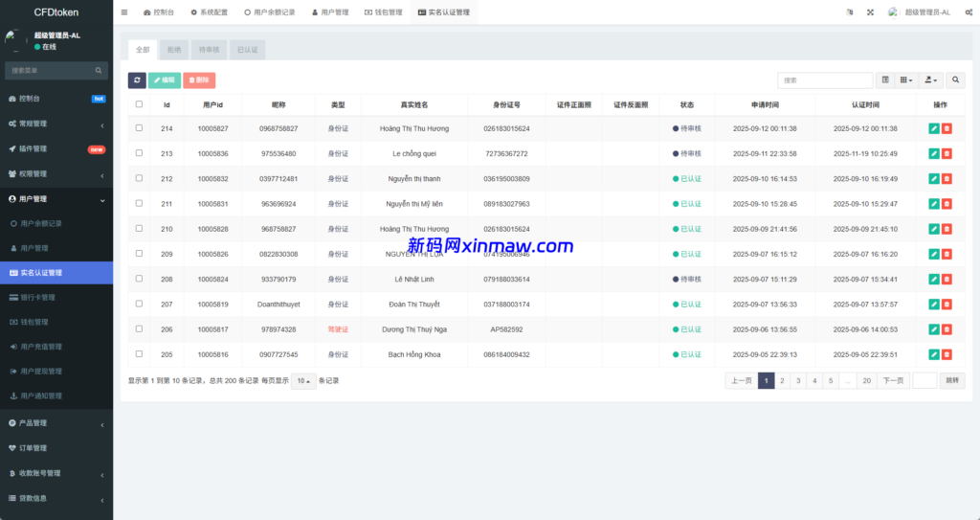Toggle the sidebar hamburger menu icon
980x520 pixels.
pyautogui.click(x=124, y=12)
